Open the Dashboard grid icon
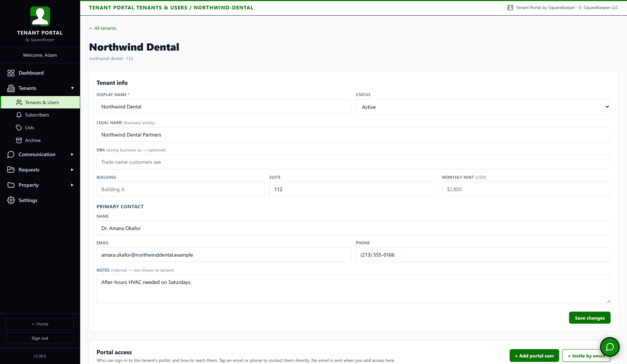 11,73
